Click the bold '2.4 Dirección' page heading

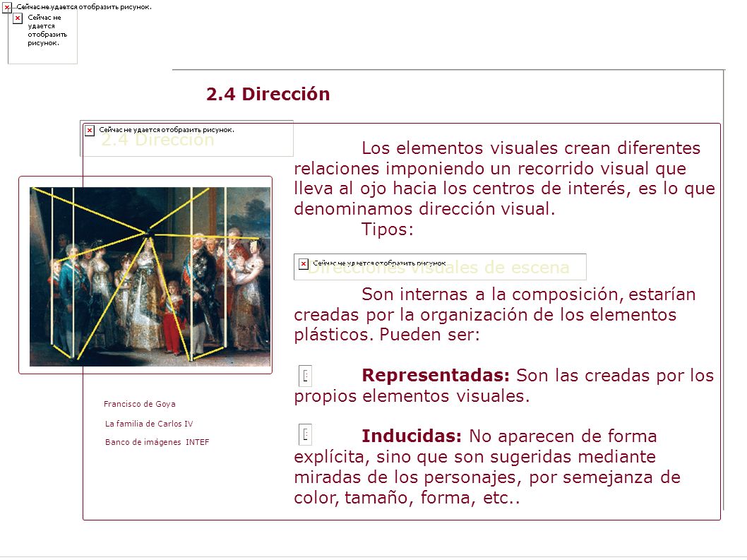(x=268, y=94)
